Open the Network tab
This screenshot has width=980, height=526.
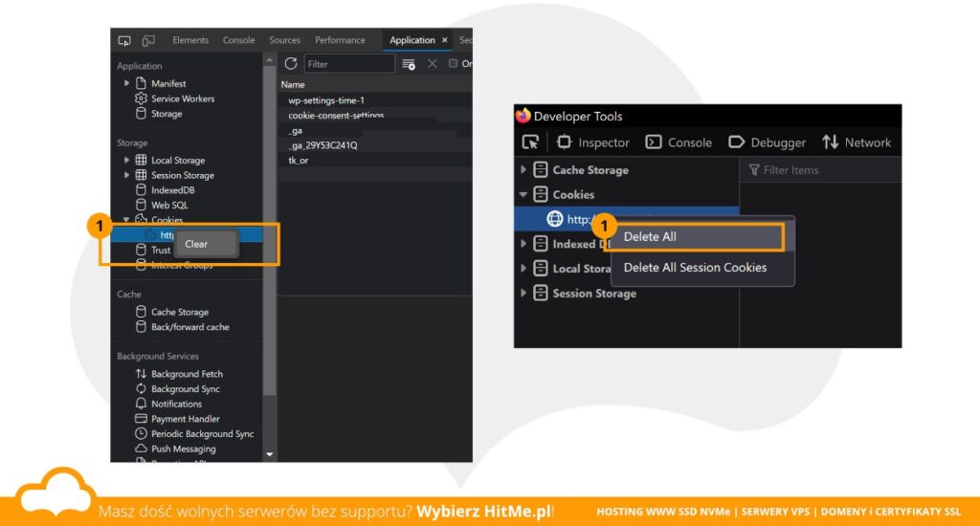point(857,142)
